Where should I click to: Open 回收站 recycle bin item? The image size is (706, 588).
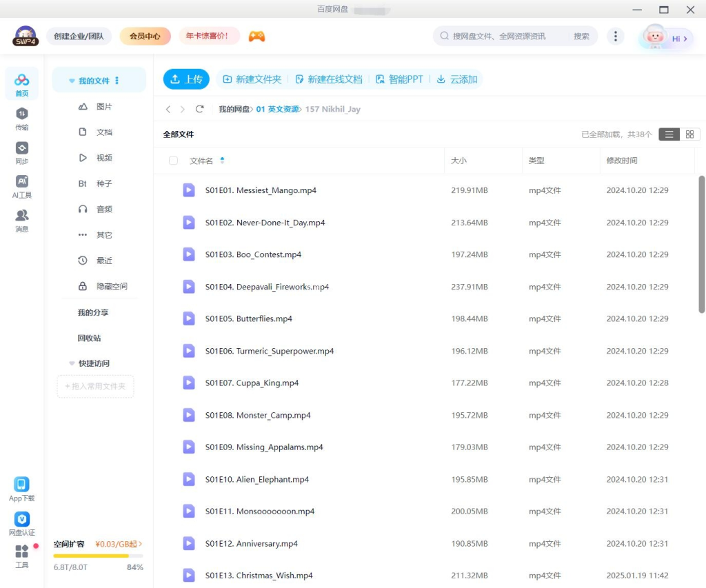pyautogui.click(x=89, y=338)
